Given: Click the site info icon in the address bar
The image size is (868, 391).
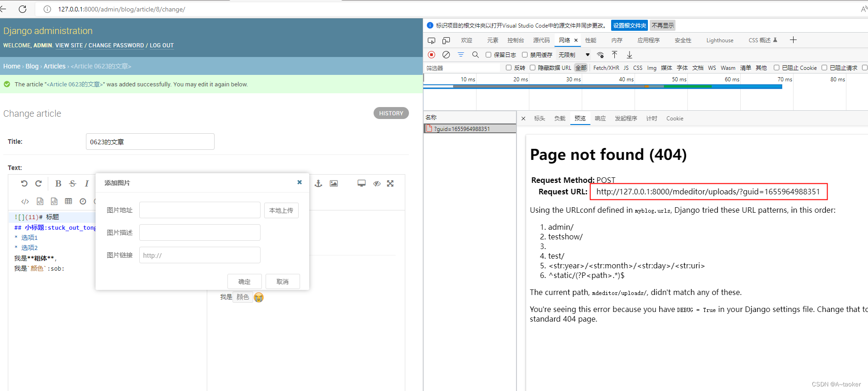Looking at the screenshot, I should point(47,9).
